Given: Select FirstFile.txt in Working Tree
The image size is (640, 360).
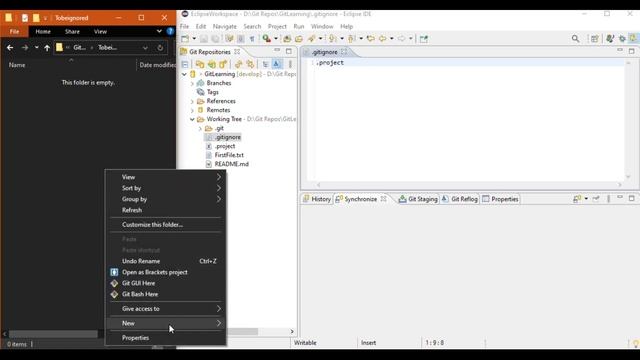Looking at the screenshot, I should (x=229, y=155).
